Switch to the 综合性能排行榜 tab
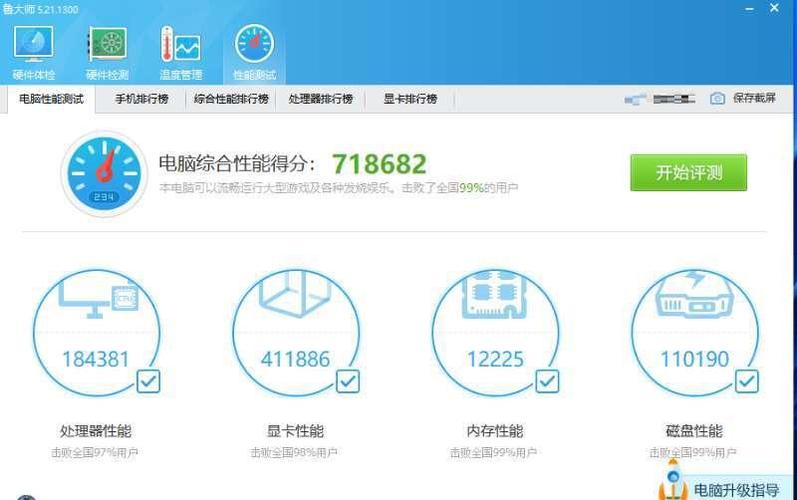 [x=231, y=99]
